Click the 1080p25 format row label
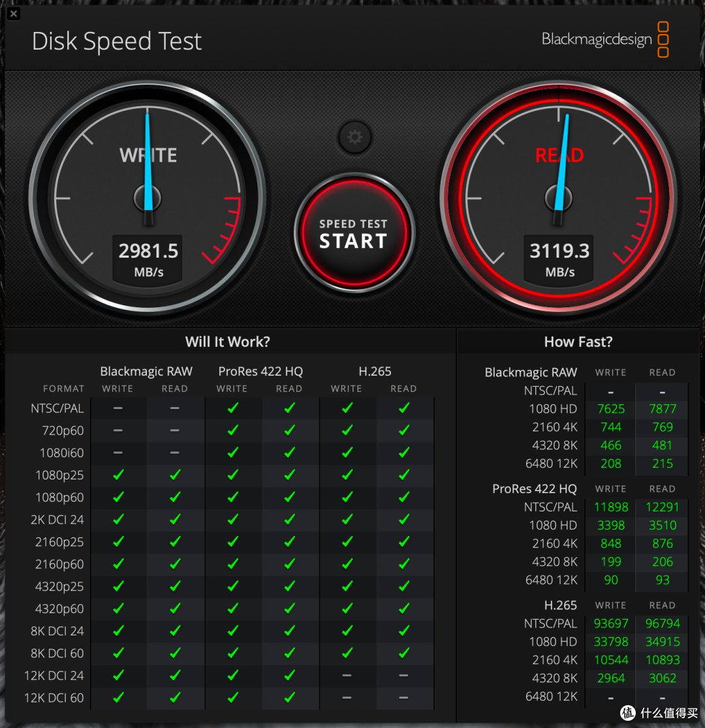Image resolution: width=705 pixels, height=728 pixels. click(59, 476)
